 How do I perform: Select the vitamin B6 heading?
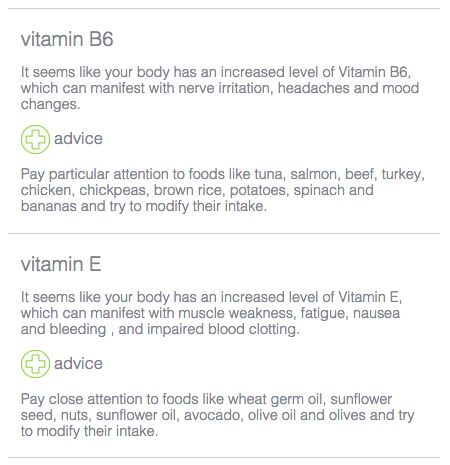(x=67, y=39)
